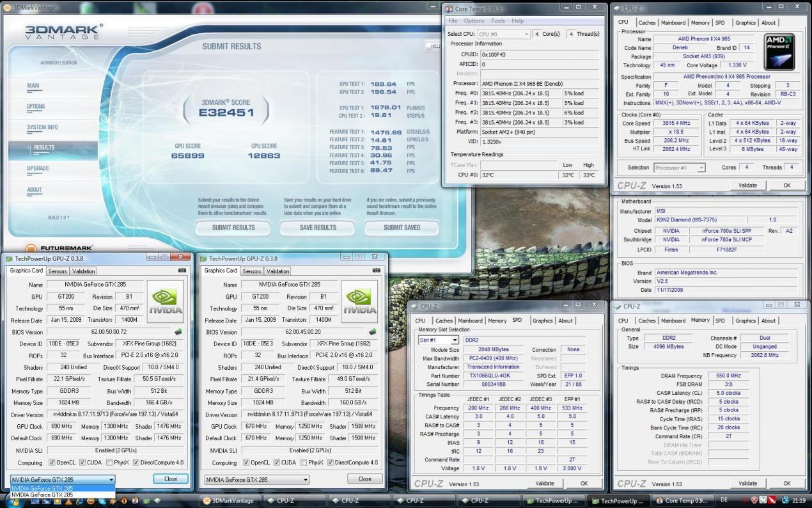Toggle CUDA checkbox in right GPU-Z
This screenshot has height=508, width=812.
pyautogui.click(x=277, y=463)
